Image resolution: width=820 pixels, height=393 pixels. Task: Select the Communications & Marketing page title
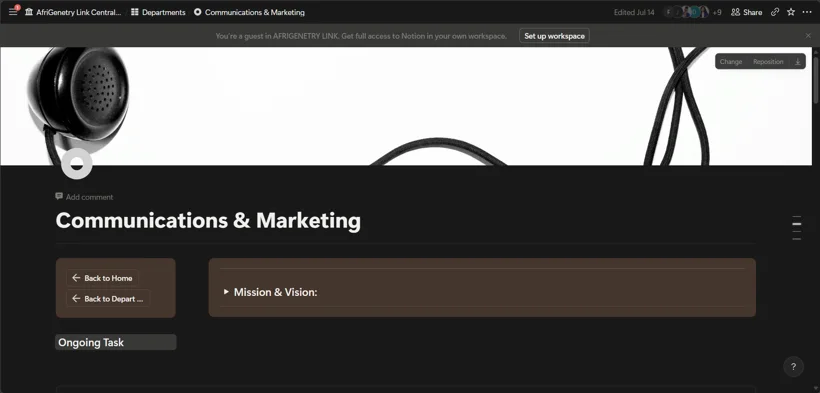coord(208,220)
